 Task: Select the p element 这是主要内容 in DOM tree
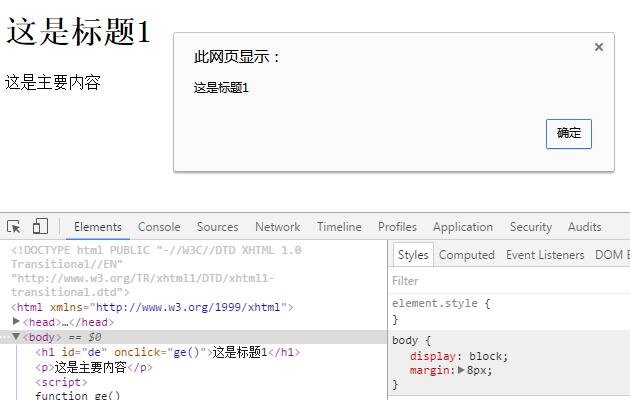pyautogui.click(x=95, y=367)
